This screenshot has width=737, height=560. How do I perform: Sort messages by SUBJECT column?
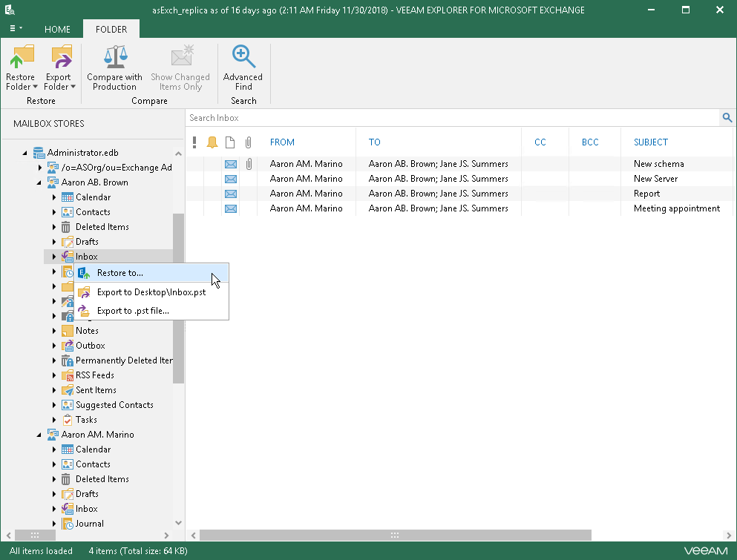coord(650,142)
